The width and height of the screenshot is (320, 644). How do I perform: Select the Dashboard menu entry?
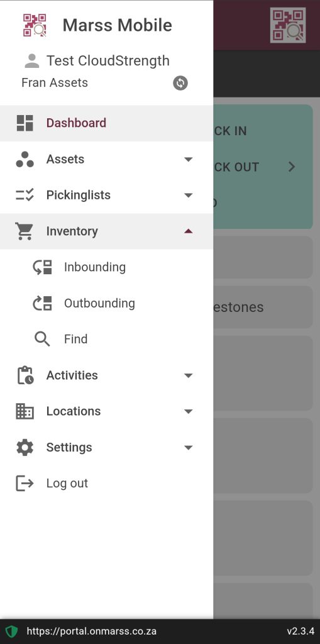pyautogui.click(x=106, y=123)
